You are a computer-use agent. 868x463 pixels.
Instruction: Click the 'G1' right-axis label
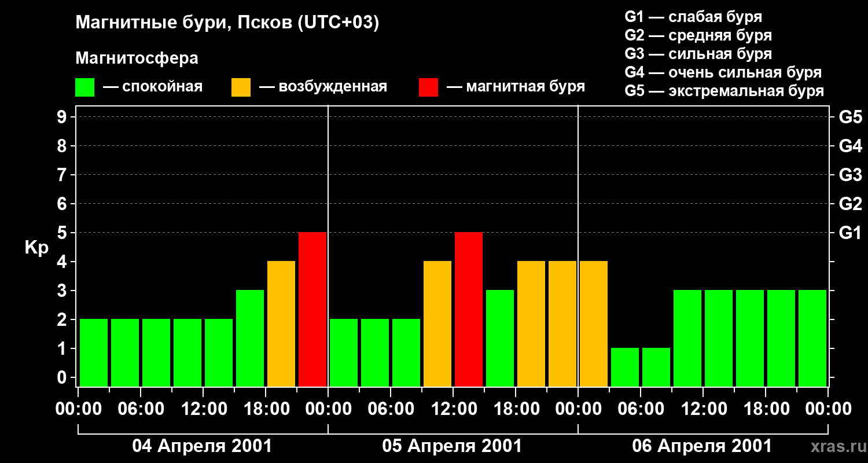coord(850,233)
